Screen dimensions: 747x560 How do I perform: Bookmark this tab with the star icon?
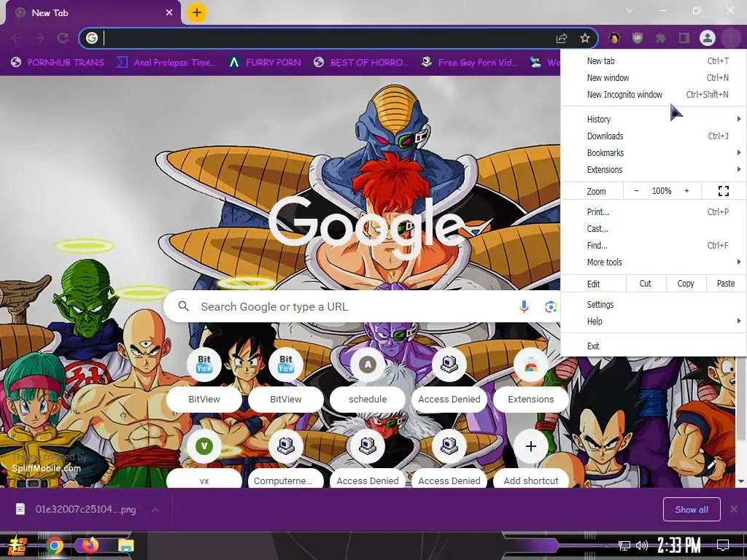(x=585, y=38)
